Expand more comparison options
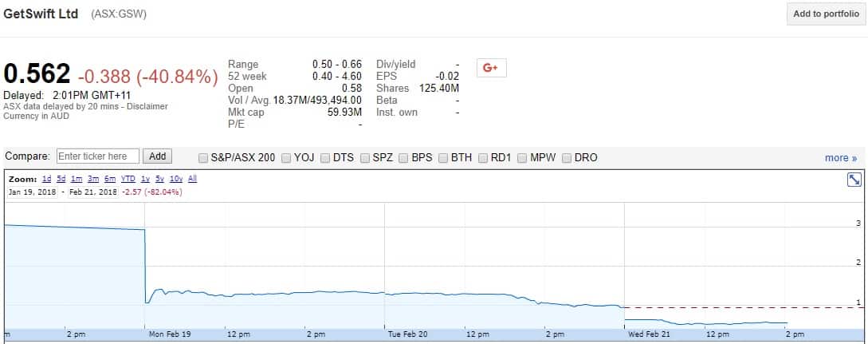Viewport: 868px width, 344px height. click(x=840, y=158)
